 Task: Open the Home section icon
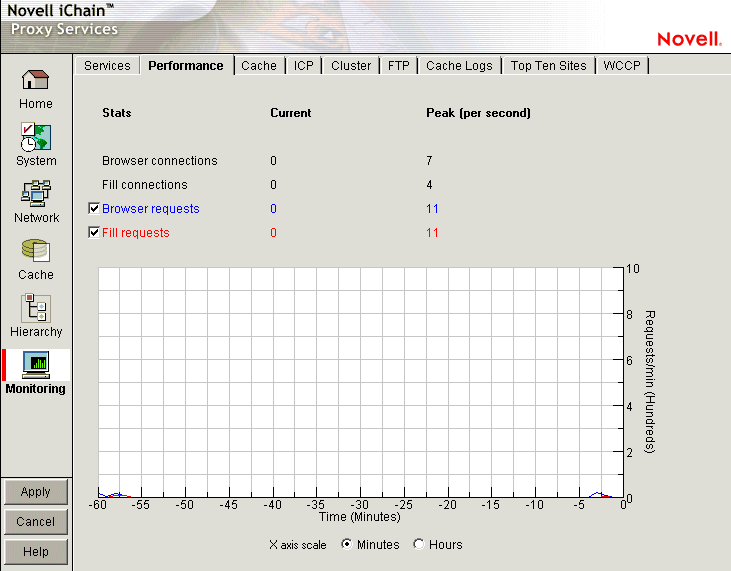tap(35, 80)
